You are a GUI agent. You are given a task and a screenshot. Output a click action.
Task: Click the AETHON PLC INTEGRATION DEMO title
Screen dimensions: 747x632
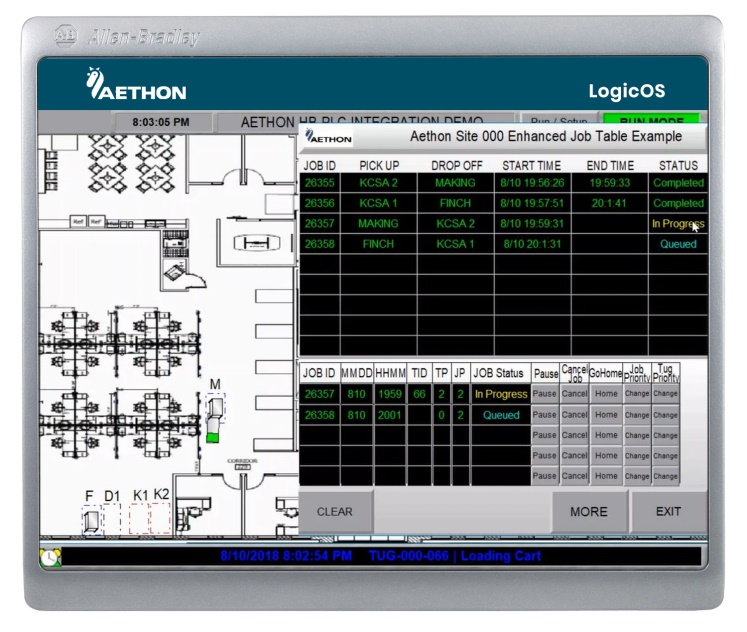pyautogui.click(x=362, y=121)
